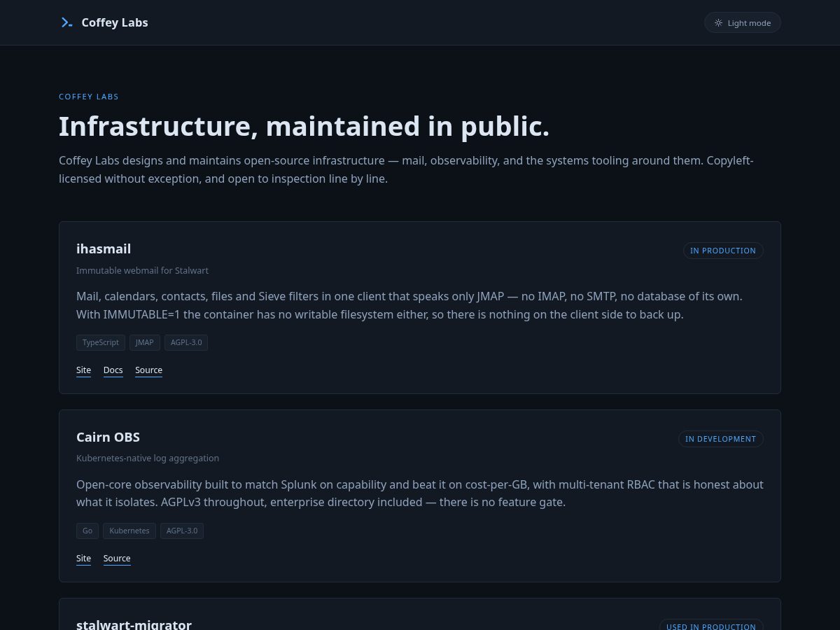Image resolution: width=840 pixels, height=630 pixels.
Task: Open the ihasmail Docs link
Action: click(113, 370)
